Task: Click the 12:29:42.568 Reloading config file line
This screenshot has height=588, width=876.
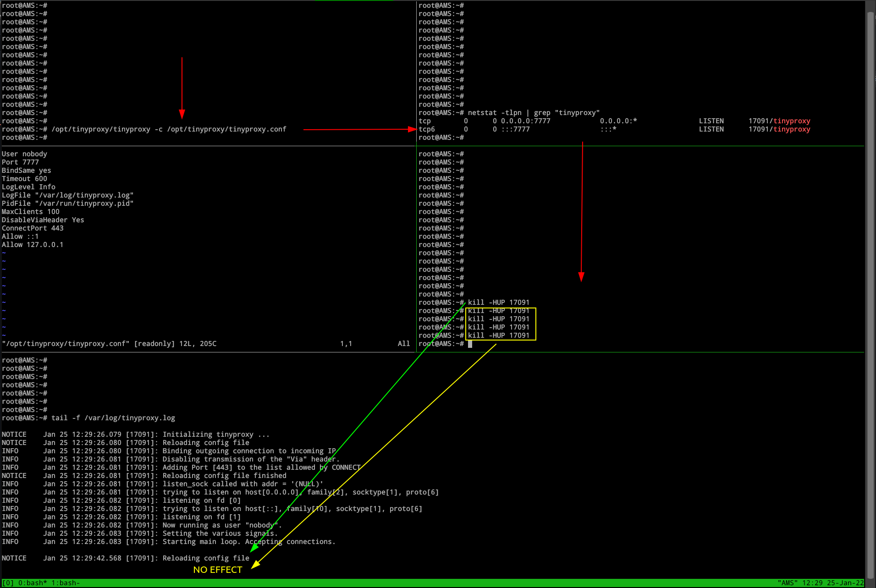Action: [x=125, y=558]
